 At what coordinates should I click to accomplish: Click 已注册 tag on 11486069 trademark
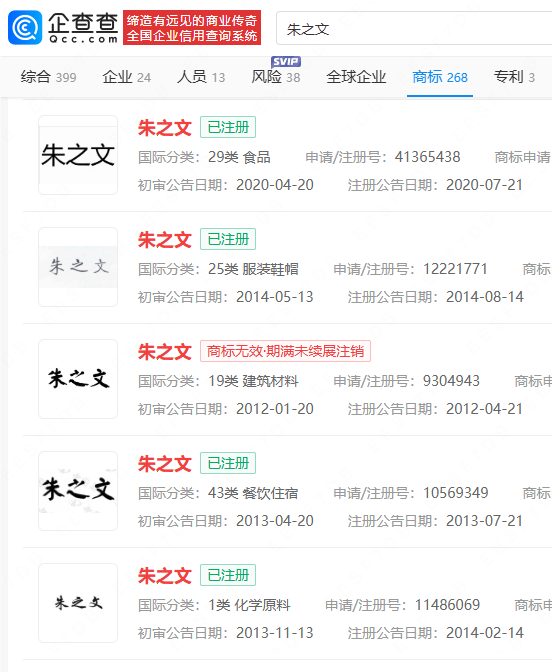click(228, 575)
